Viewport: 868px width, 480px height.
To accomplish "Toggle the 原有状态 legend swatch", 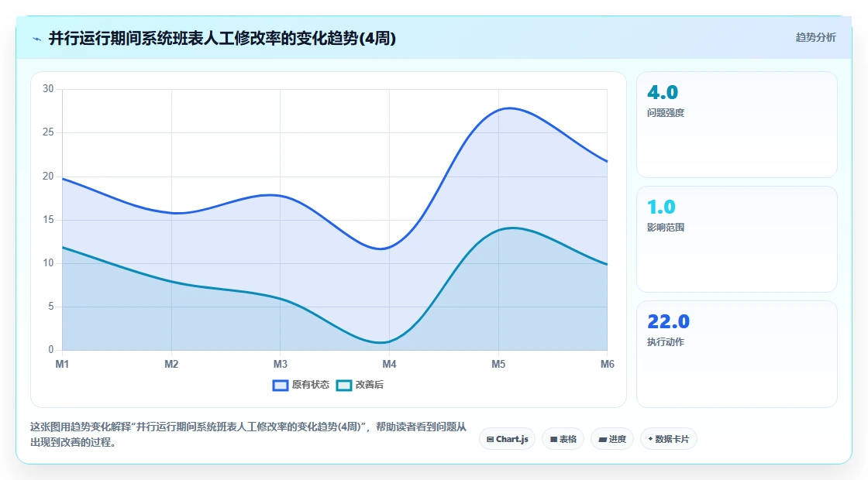I will [281, 385].
